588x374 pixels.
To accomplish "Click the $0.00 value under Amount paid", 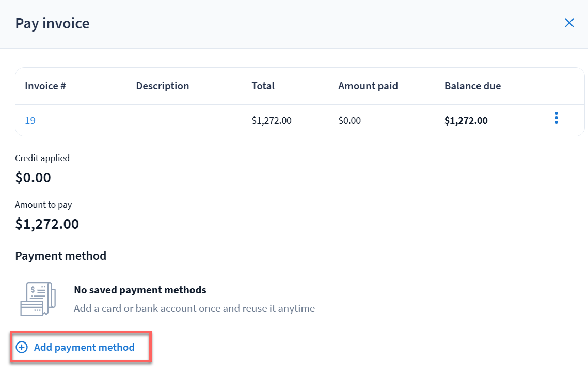I will tap(349, 121).
